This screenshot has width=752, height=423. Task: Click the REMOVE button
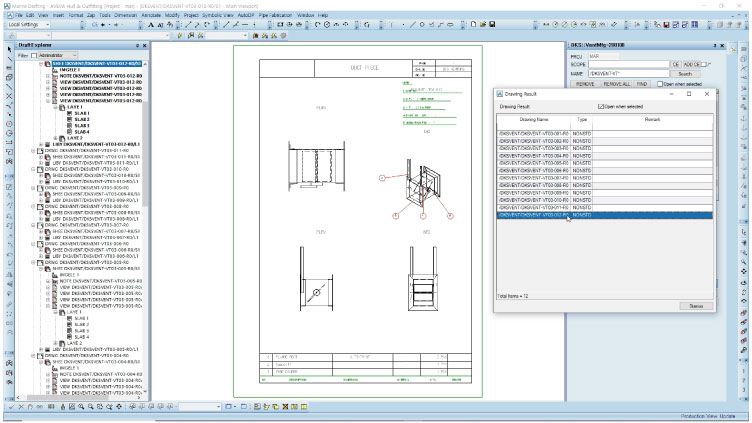pos(585,84)
